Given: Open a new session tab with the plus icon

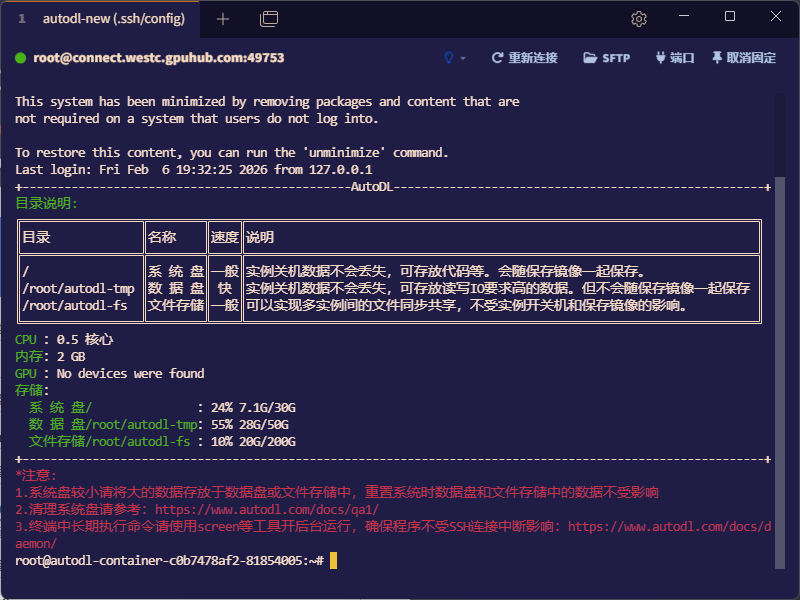Looking at the screenshot, I should tap(222, 17).
